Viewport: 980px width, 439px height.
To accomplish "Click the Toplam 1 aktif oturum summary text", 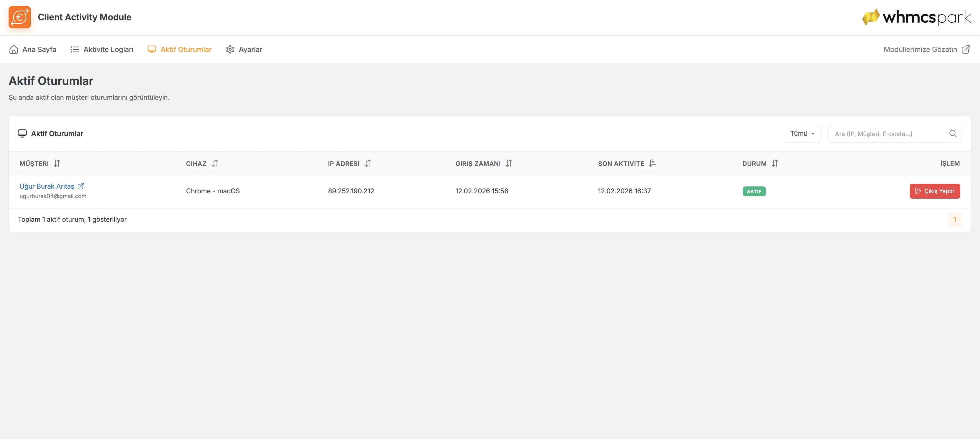I will pyautogui.click(x=72, y=219).
